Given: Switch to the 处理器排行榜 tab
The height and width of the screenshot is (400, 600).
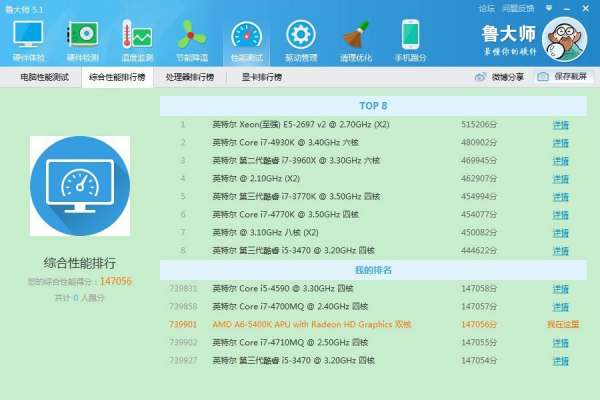Looking at the screenshot, I should (x=190, y=77).
